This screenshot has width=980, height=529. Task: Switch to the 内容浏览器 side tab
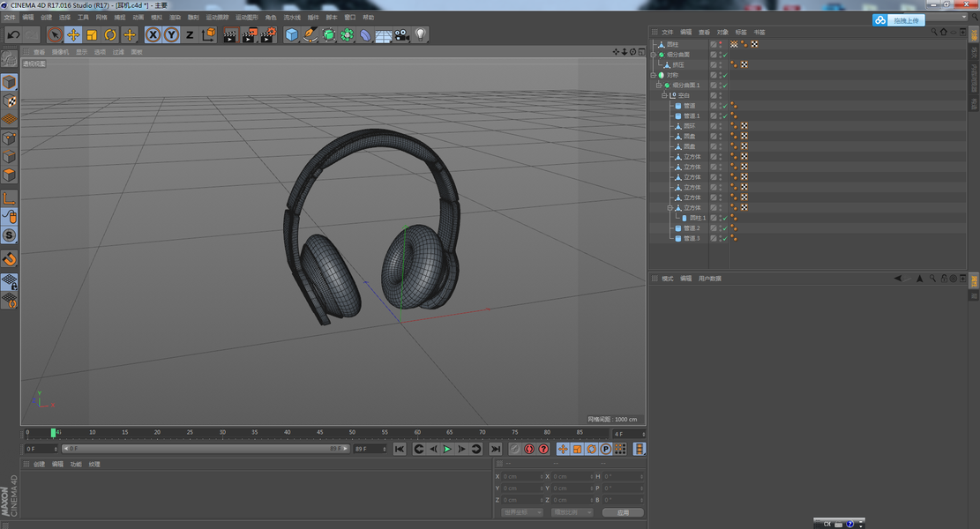pos(974,78)
